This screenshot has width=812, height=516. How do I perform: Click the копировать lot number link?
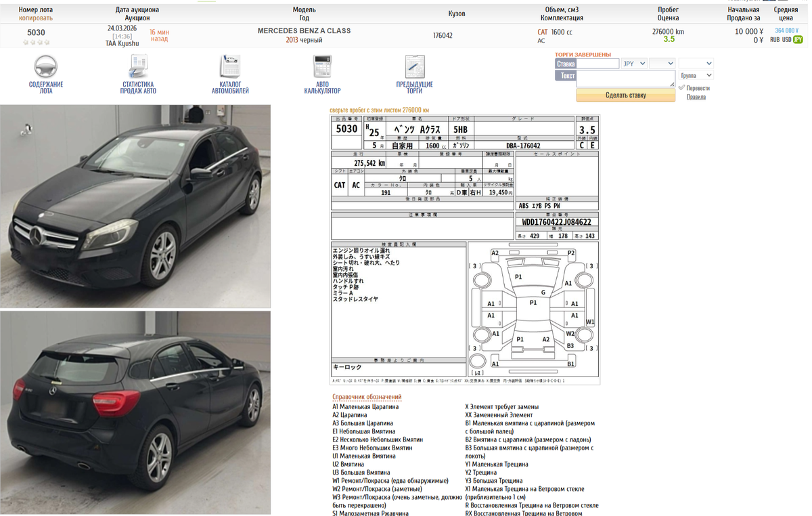(x=36, y=18)
